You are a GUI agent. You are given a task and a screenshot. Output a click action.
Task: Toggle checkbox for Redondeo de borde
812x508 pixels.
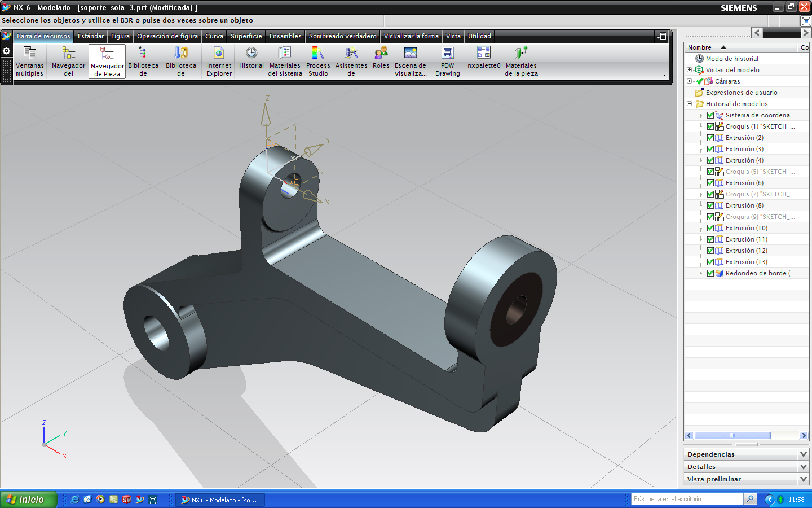(x=710, y=273)
